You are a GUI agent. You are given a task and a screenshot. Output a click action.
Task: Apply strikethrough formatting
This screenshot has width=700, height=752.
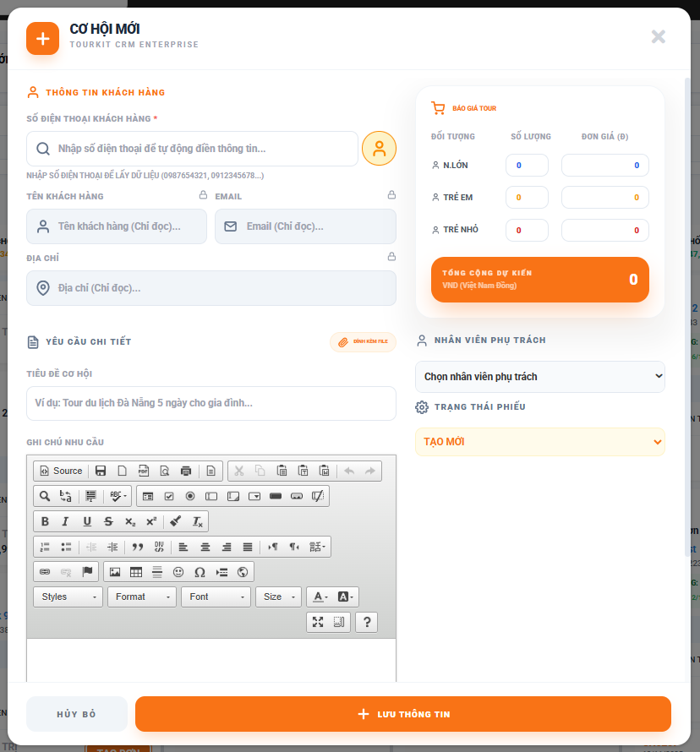pos(108,521)
